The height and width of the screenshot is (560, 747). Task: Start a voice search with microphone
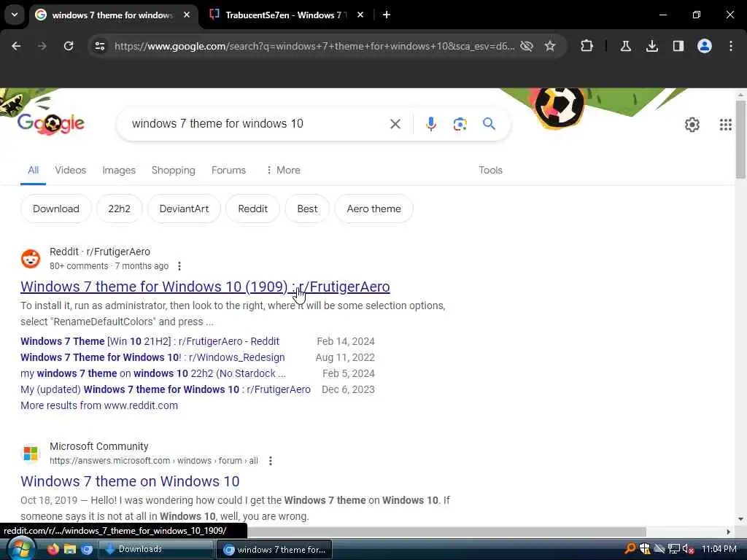[x=430, y=124]
